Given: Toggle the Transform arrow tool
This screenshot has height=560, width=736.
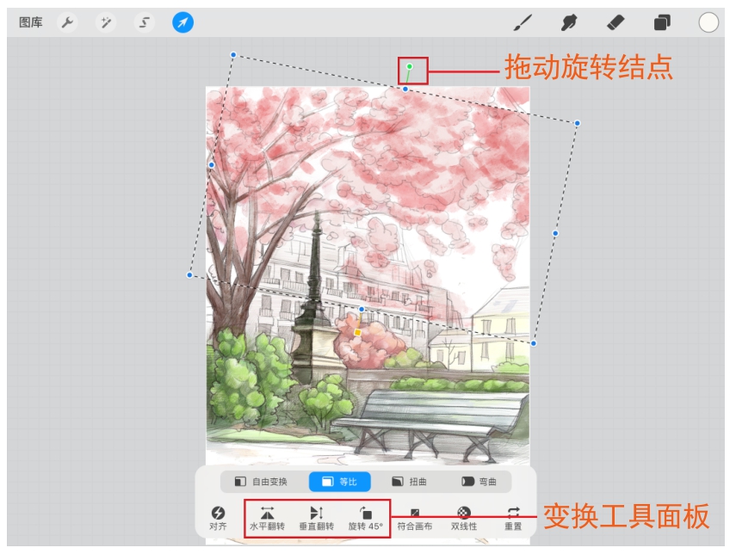Looking at the screenshot, I should [x=182, y=22].
